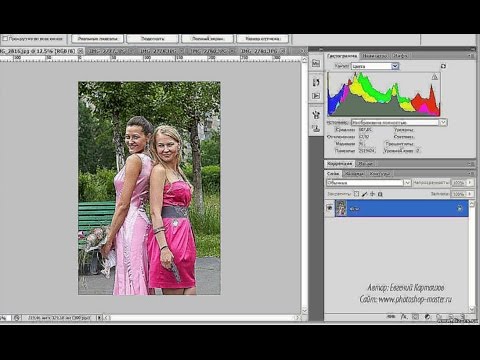Toggle the scroll all windows checkbox
Screen dimensions: 480x360
[5, 39]
